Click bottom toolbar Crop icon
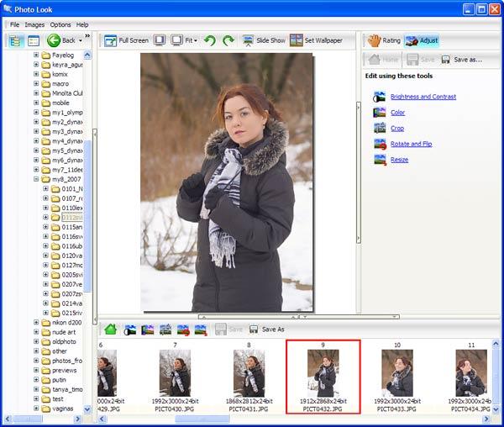 click(165, 329)
